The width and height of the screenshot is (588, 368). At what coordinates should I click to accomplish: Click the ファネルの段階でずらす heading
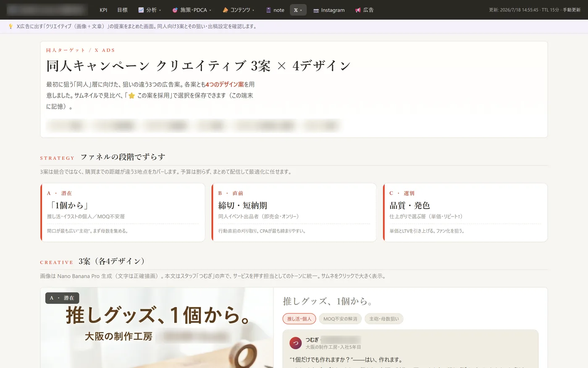(123, 157)
